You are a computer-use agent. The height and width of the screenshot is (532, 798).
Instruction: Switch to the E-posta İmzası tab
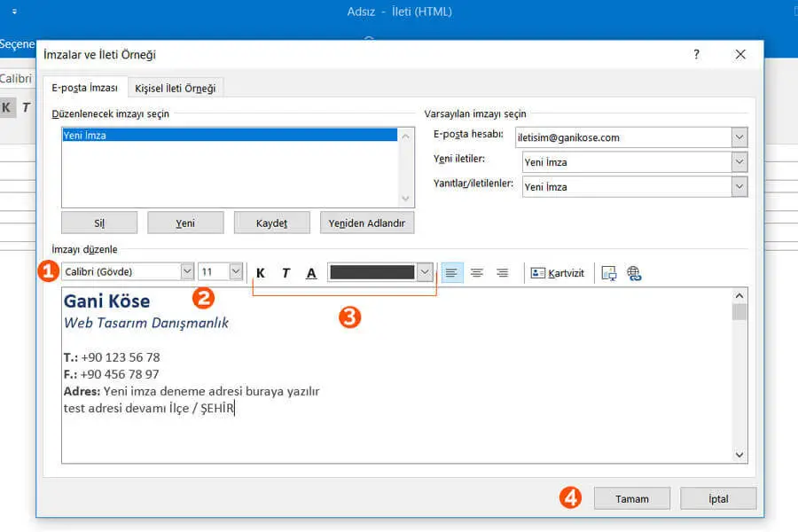84,88
